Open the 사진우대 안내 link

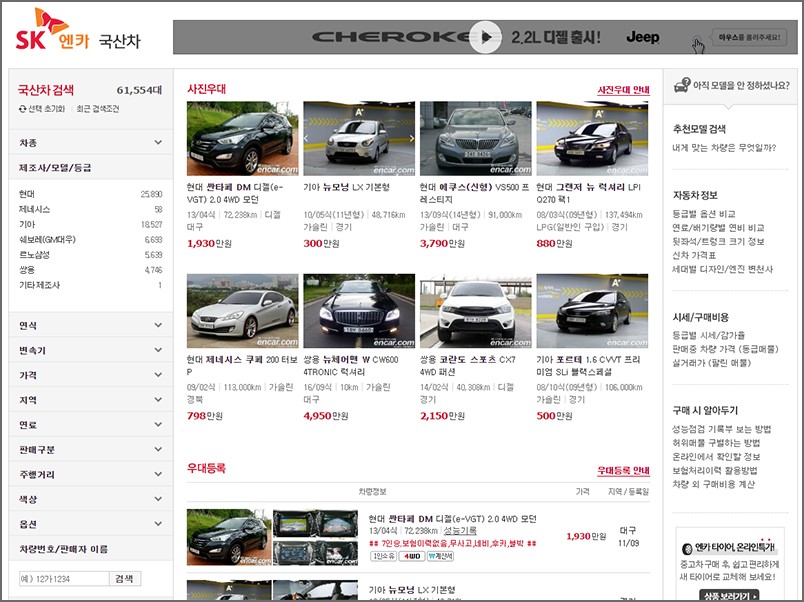click(x=624, y=90)
